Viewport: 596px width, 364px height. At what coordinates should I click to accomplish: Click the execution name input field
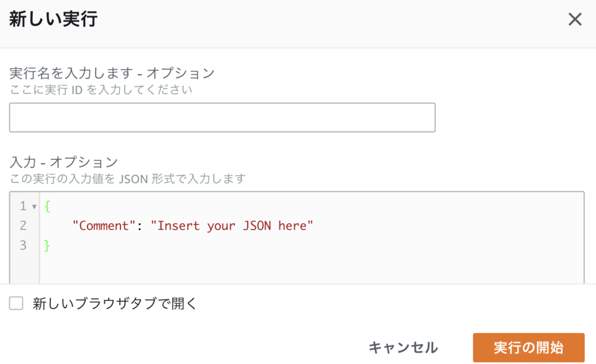click(222, 117)
